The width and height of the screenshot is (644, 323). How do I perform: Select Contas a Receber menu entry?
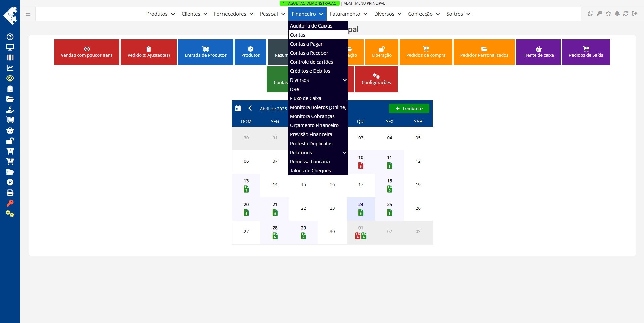click(318, 53)
